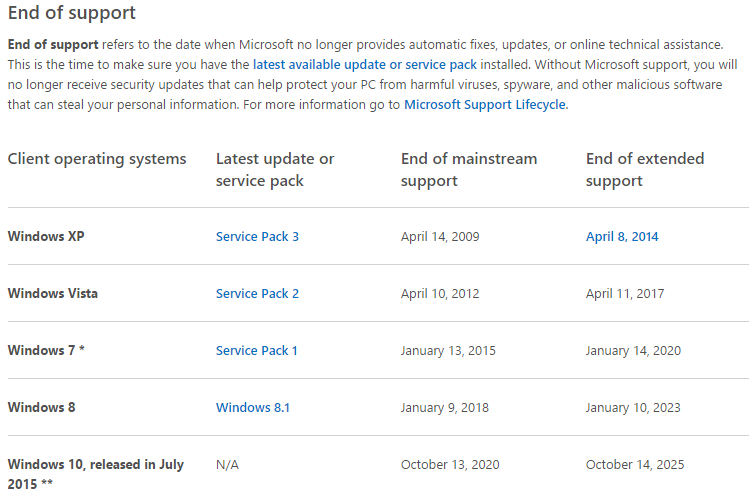Click the Latest update or service pack header
The width and height of the screenshot is (752, 495).
pyautogui.click(x=275, y=170)
